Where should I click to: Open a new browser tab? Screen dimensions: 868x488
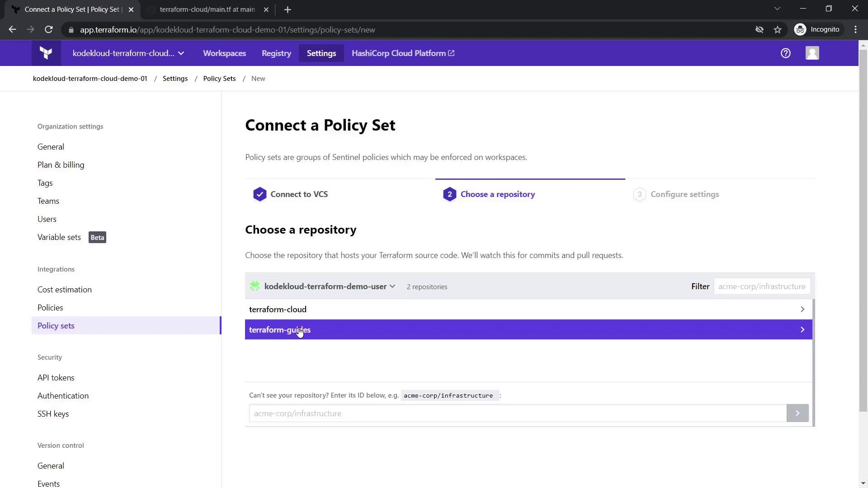click(288, 9)
